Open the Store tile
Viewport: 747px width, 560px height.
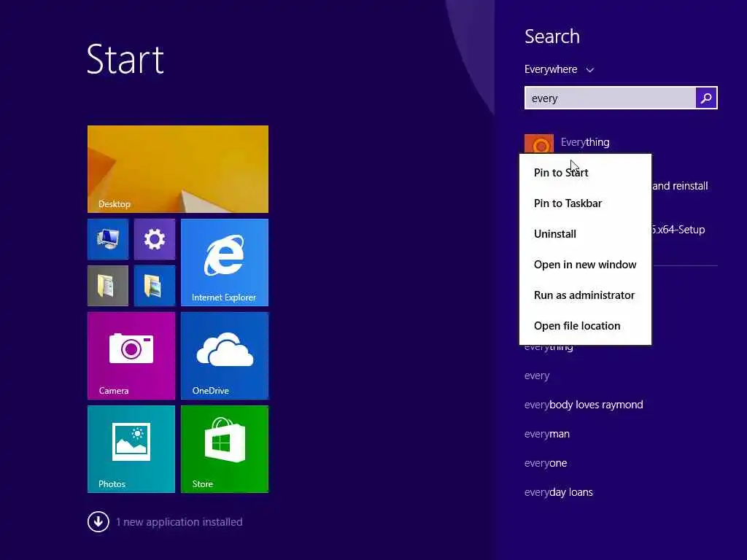(225, 449)
